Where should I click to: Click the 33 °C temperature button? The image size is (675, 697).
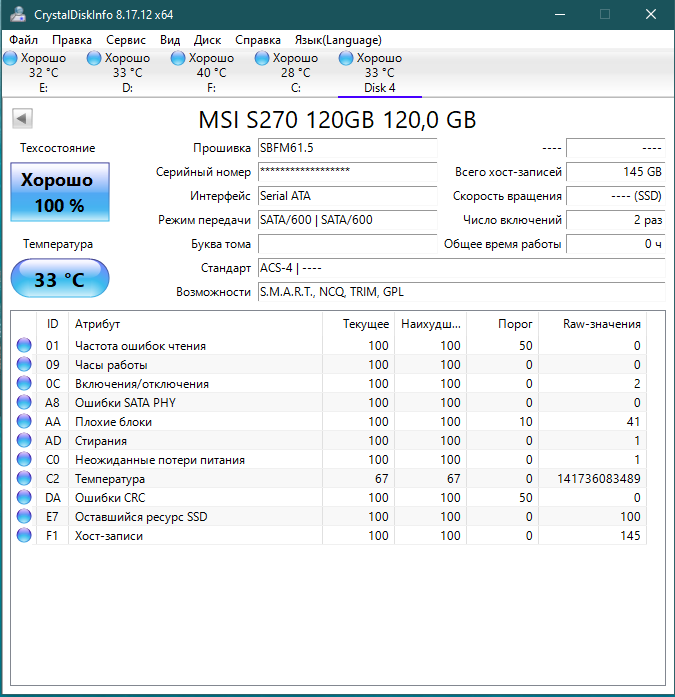(60, 279)
